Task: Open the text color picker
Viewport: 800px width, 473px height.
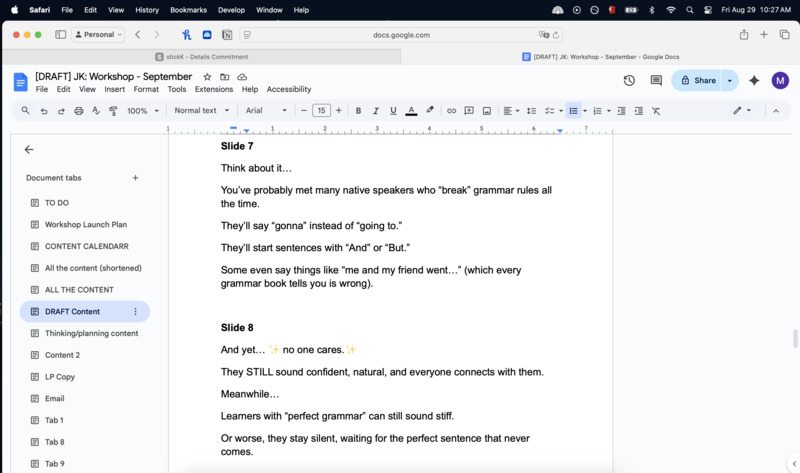Action: coord(411,111)
